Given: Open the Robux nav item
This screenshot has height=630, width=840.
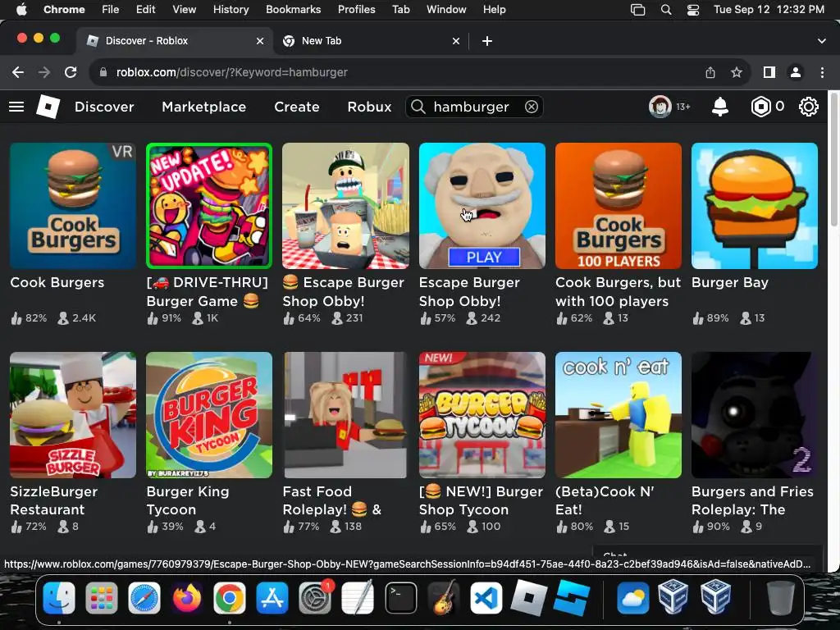Looking at the screenshot, I should 369,107.
